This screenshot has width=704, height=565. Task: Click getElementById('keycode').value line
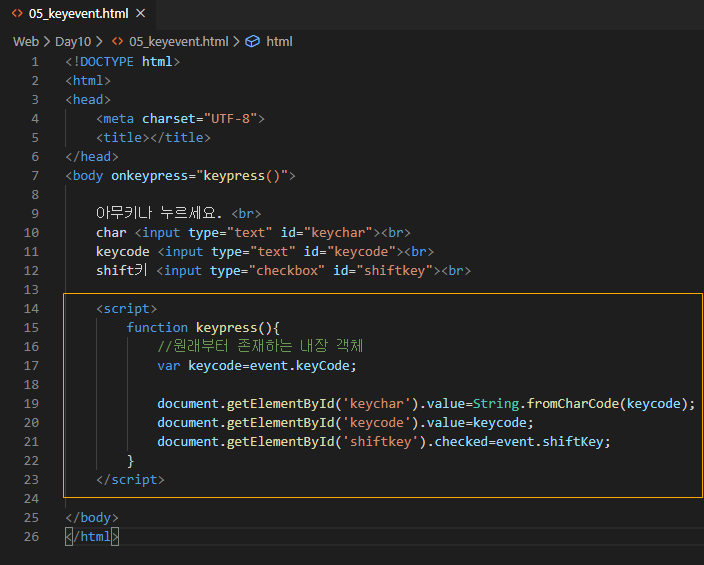click(x=345, y=423)
